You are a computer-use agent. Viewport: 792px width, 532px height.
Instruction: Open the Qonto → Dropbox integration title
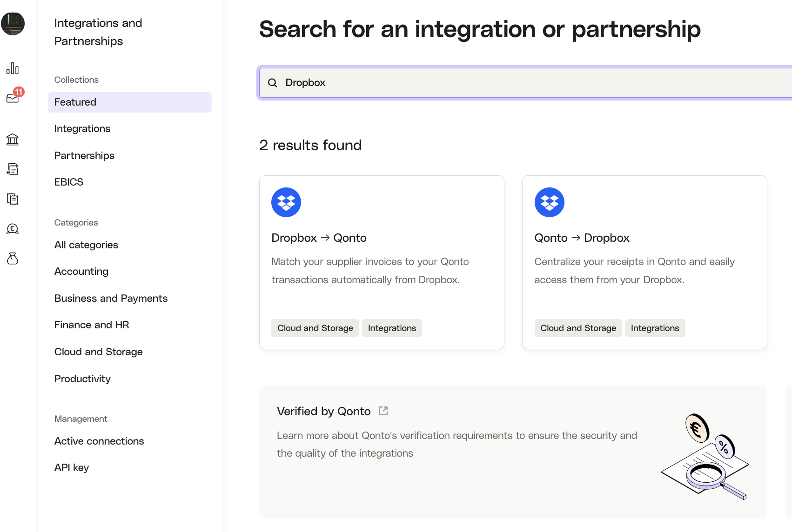tap(582, 238)
